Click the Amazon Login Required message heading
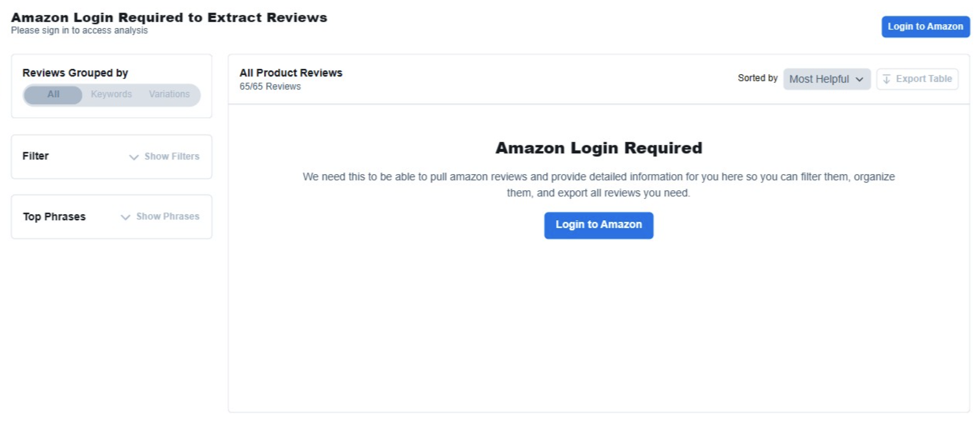 (598, 148)
